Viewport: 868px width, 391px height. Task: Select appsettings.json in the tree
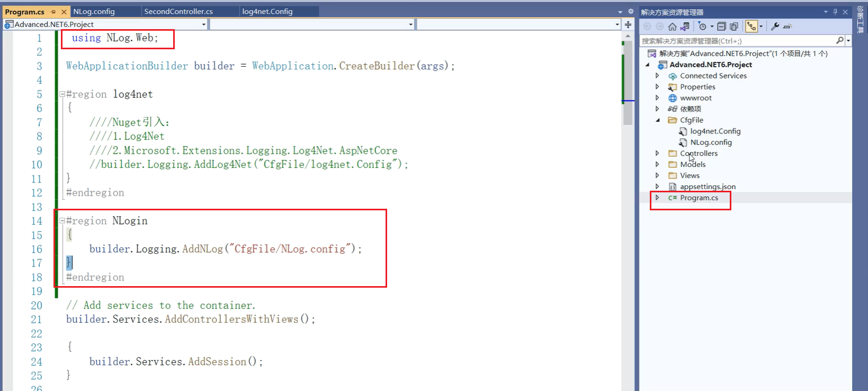tap(708, 186)
